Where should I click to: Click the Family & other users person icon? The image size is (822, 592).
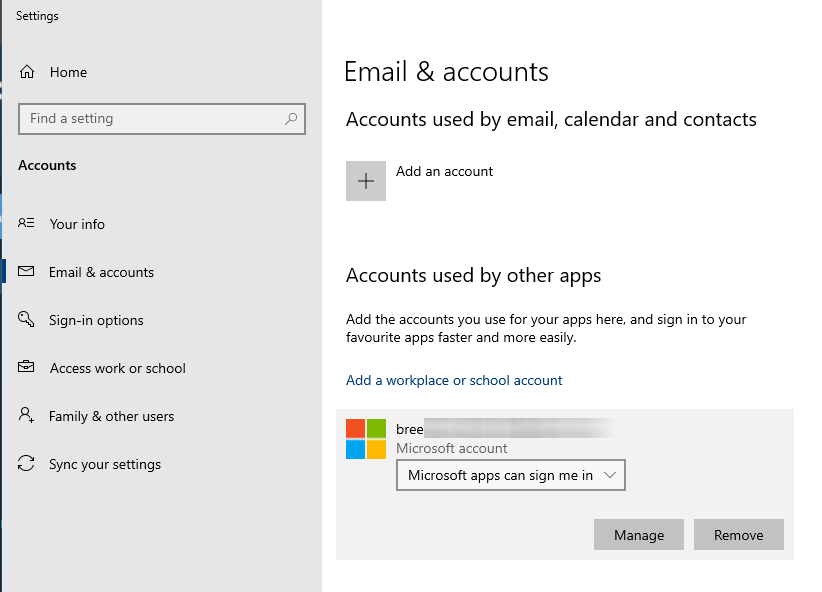click(x=26, y=415)
